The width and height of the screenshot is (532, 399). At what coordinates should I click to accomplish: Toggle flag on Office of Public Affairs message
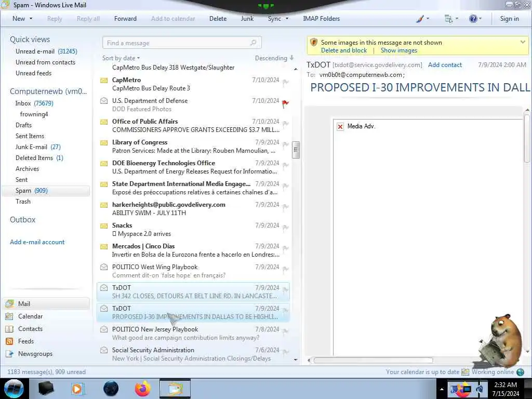286,124
